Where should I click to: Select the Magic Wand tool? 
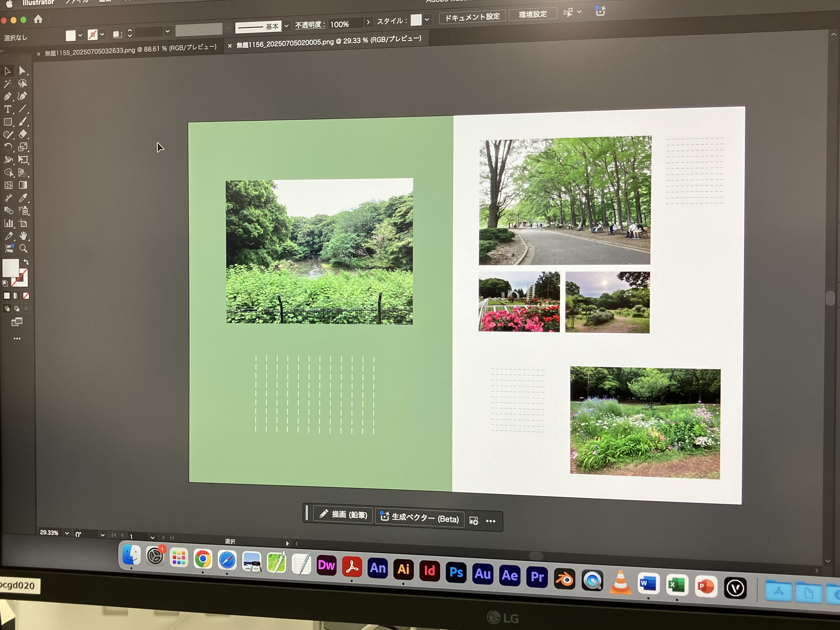click(x=7, y=84)
